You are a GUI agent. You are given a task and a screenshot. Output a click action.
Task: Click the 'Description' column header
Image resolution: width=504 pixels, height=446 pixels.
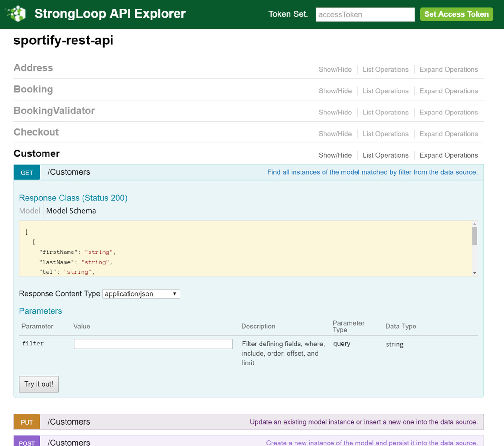(258, 326)
